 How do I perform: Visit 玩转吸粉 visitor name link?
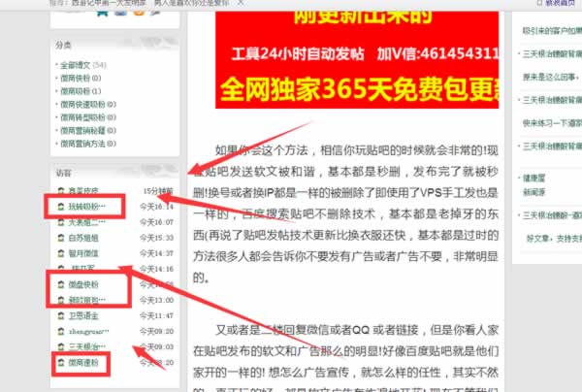87,207
